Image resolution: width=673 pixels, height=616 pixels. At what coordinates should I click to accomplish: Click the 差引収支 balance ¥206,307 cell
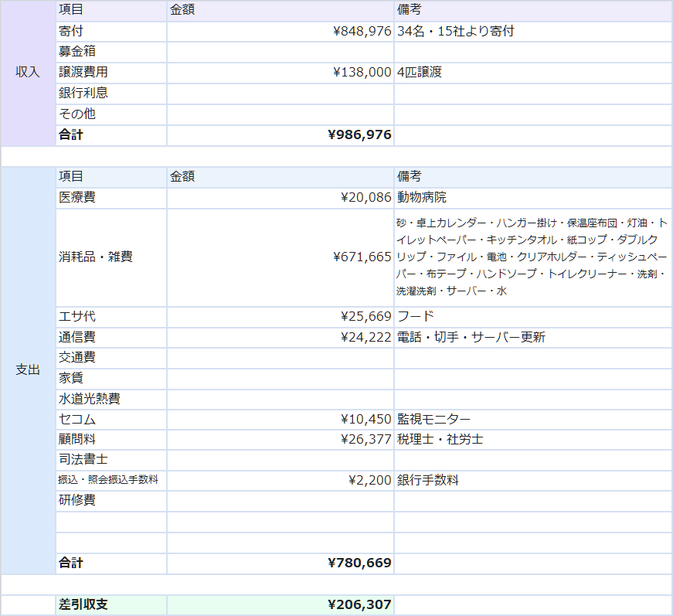click(280, 605)
